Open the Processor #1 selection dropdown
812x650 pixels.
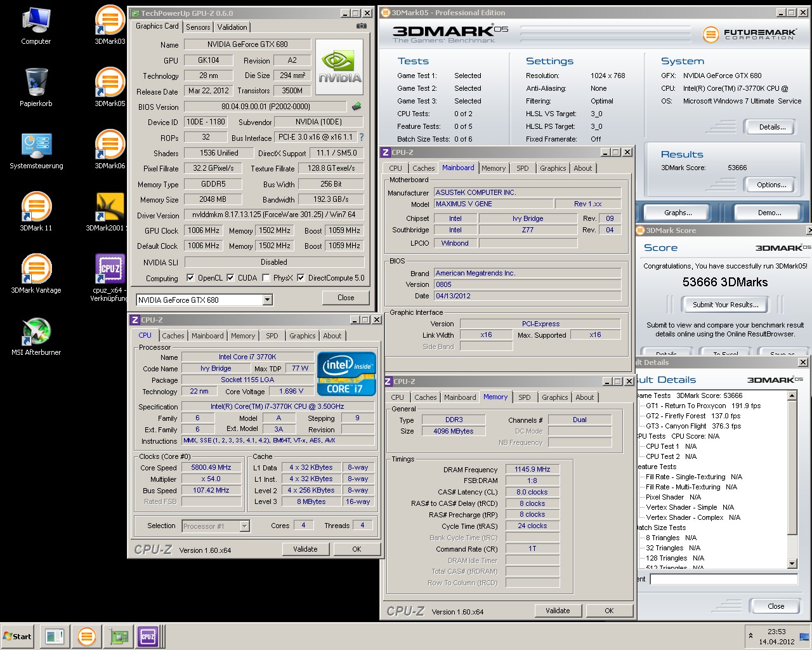point(244,526)
